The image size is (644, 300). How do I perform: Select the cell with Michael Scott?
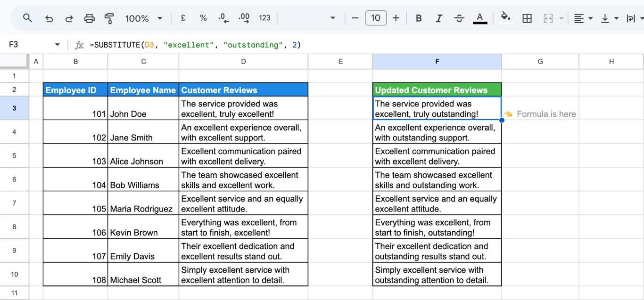(x=143, y=274)
